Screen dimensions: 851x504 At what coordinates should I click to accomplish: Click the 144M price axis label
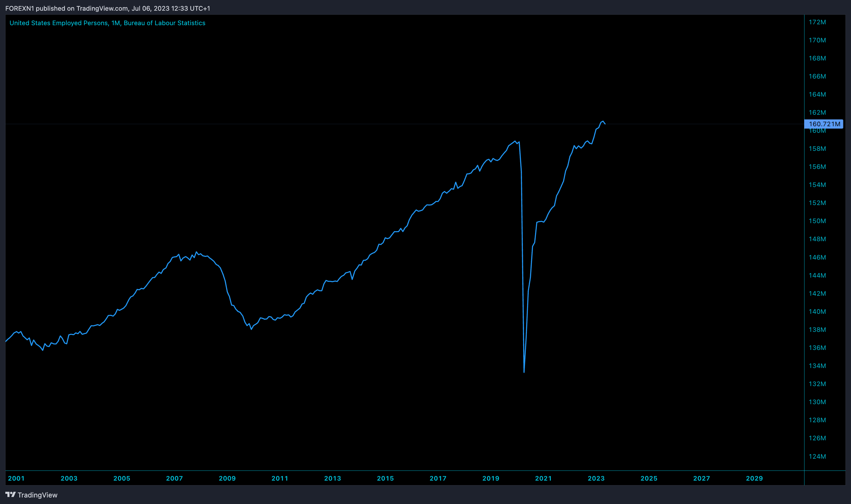point(818,275)
